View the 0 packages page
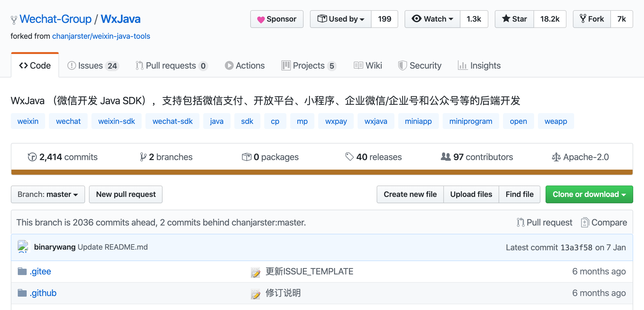644x310 pixels. click(270, 157)
